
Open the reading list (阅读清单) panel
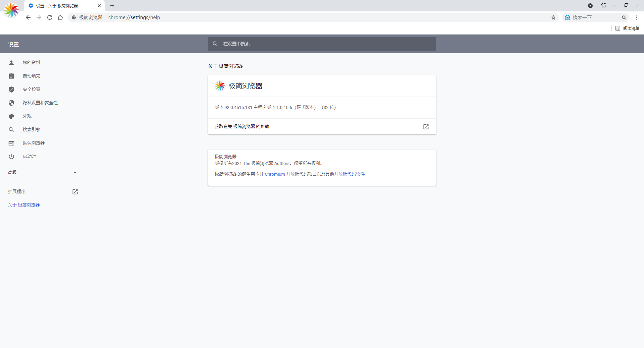[x=627, y=28]
